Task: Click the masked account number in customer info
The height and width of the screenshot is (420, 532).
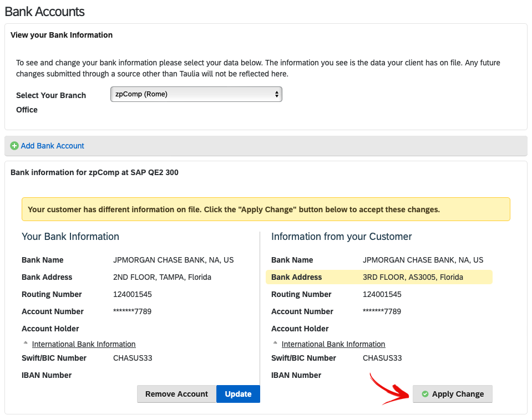Action: click(382, 311)
